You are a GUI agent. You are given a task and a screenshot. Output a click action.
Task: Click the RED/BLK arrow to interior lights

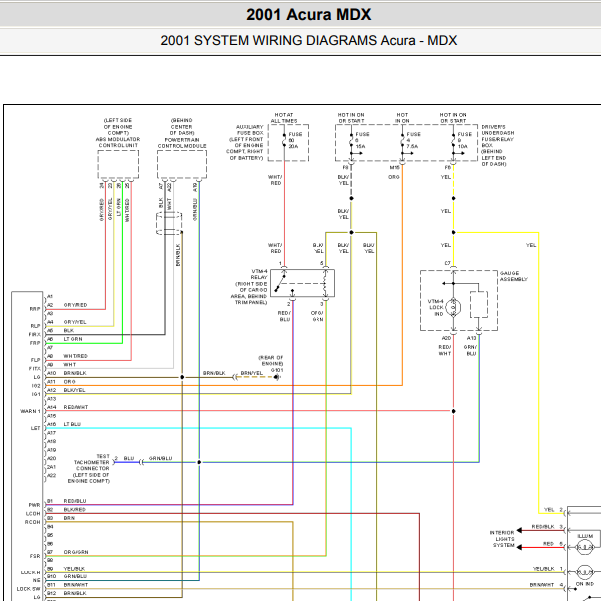coord(519,530)
